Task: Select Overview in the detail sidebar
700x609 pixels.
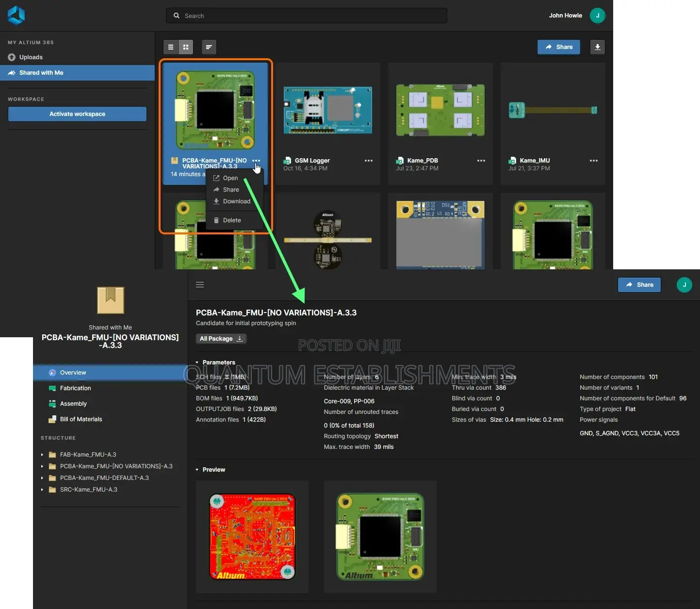Action: (x=111, y=373)
